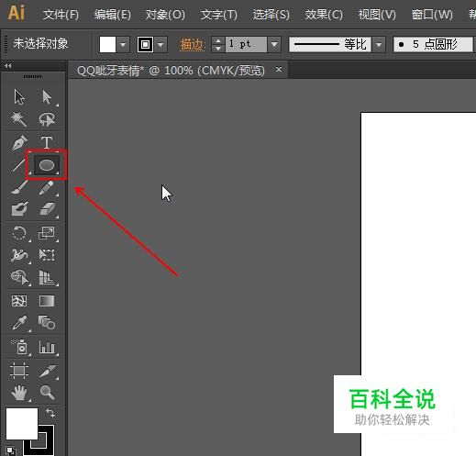
Task: Open the stroke color dropdown arrow
Action: (161, 45)
